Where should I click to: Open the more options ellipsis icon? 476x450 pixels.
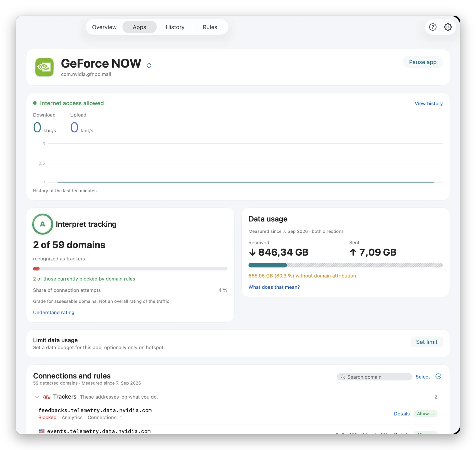click(438, 376)
